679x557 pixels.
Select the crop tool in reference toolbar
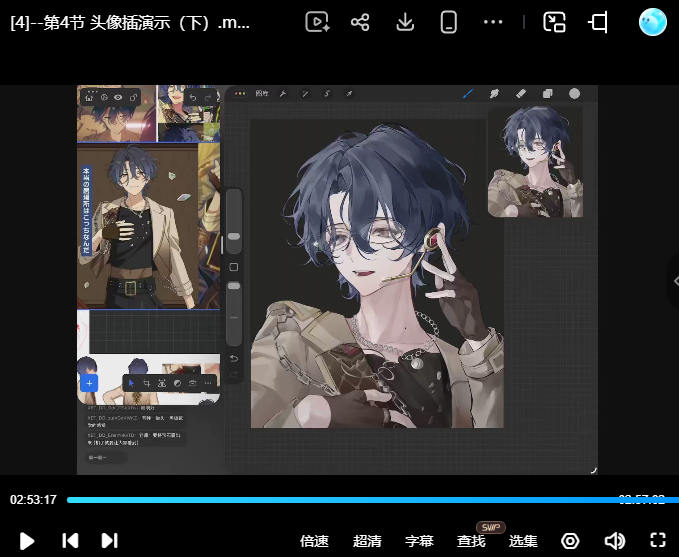(147, 383)
